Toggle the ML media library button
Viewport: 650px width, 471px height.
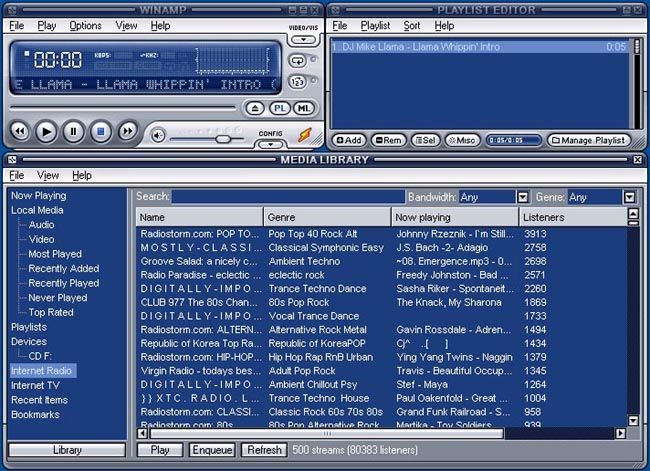[x=304, y=109]
